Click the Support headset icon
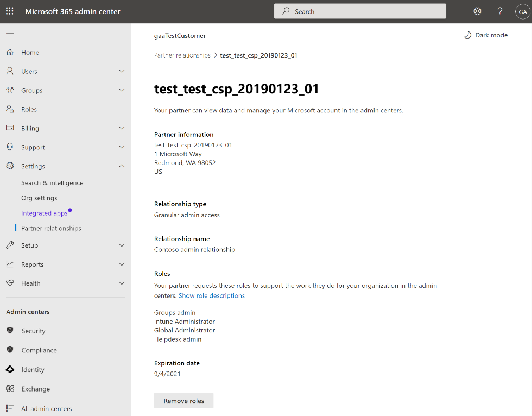The height and width of the screenshot is (416, 532). [10, 147]
